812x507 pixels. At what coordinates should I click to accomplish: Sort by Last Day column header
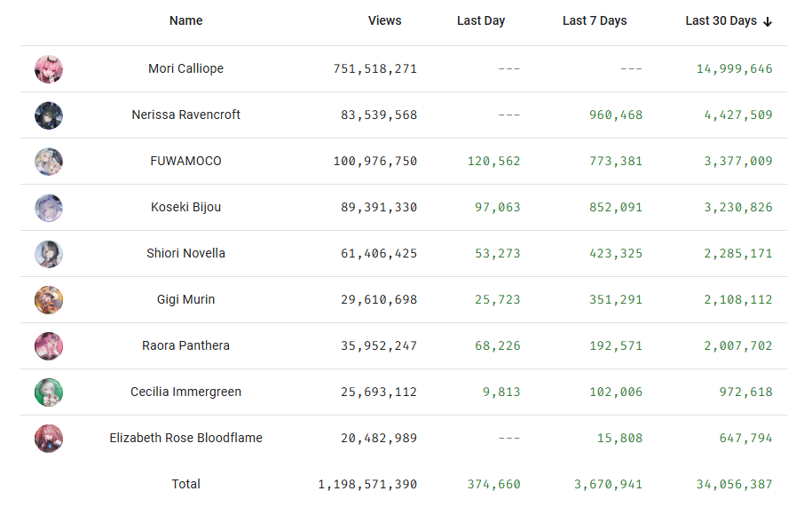pos(481,20)
